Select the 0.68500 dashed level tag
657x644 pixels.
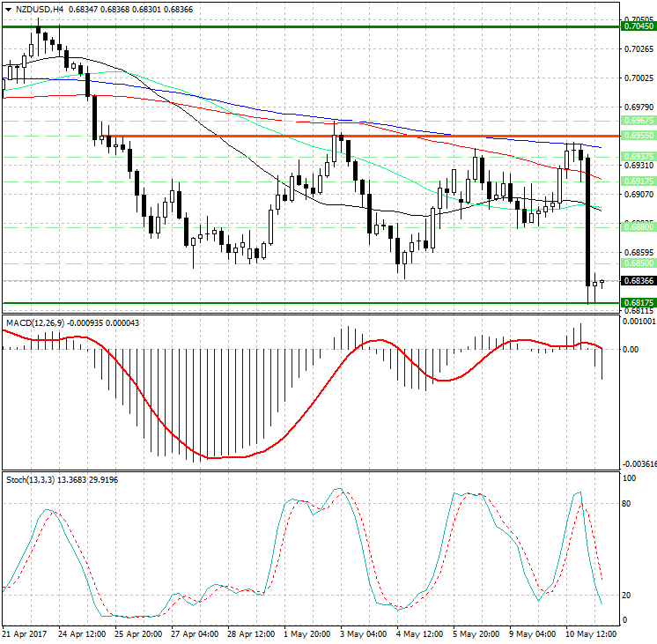[638, 263]
